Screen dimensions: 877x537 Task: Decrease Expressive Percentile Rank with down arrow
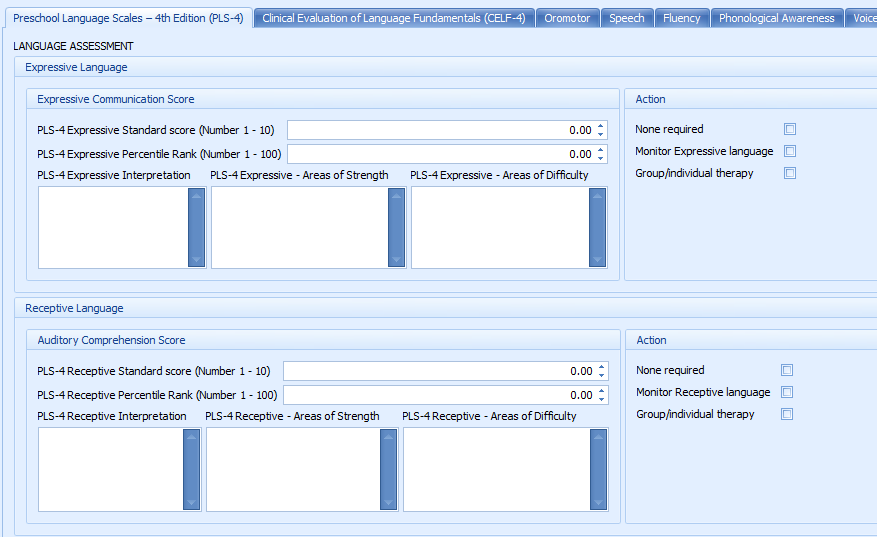[x=601, y=158]
